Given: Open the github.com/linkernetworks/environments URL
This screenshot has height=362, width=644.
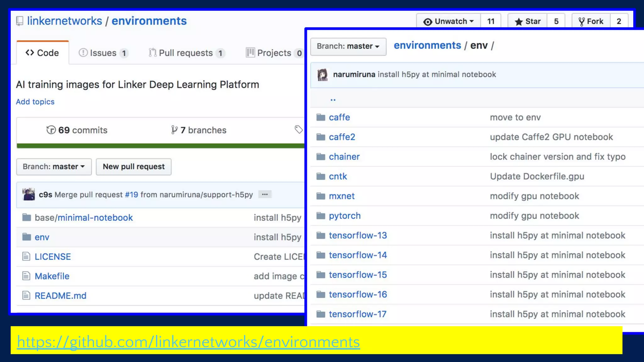Looking at the screenshot, I should point(188,342).
